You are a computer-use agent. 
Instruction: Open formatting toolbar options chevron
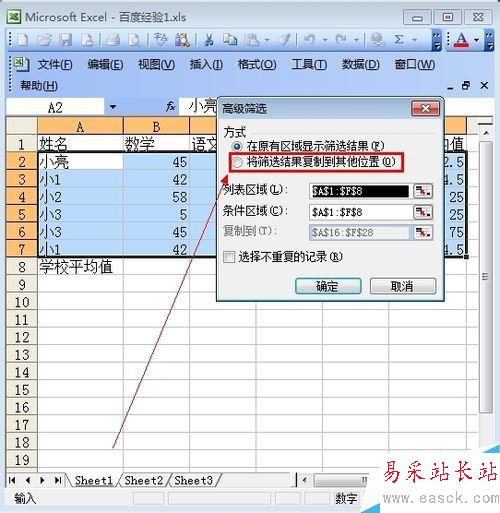pos(489,40)
